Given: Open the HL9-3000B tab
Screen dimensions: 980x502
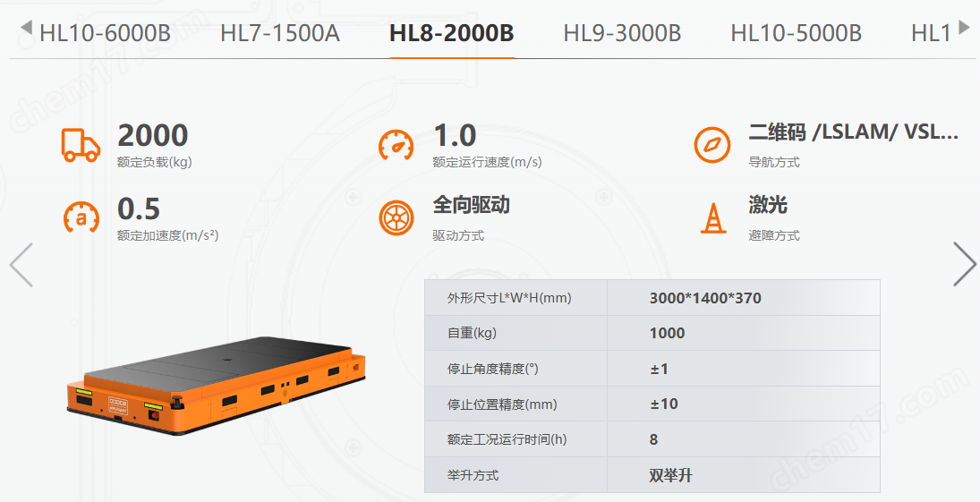Looking at the screenshot, I should pyautogui.click(x=623, y=32).
